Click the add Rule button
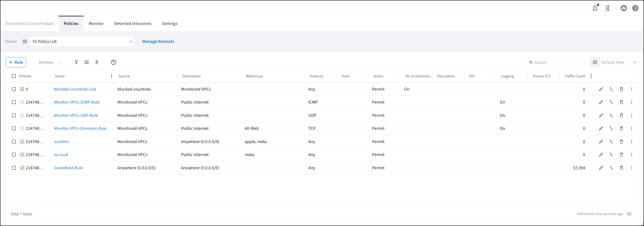This screenshot has height=226, width=644. (16, 62)
